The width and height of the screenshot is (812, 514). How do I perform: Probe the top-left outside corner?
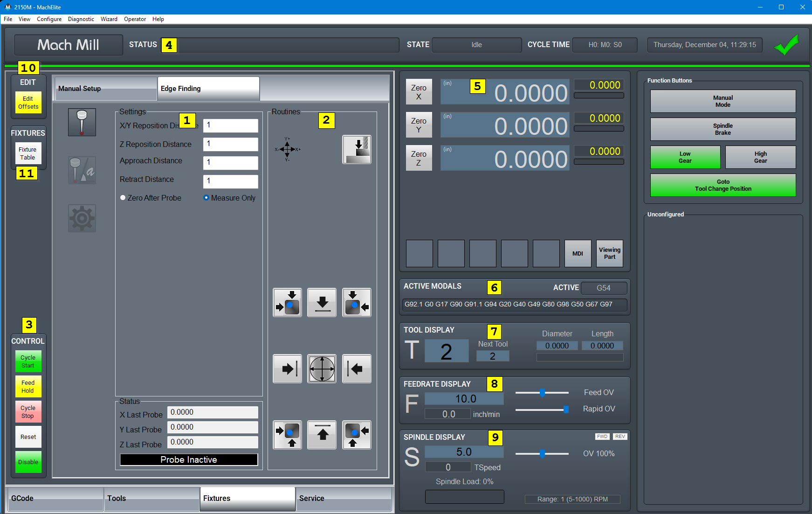pos(287,302)
